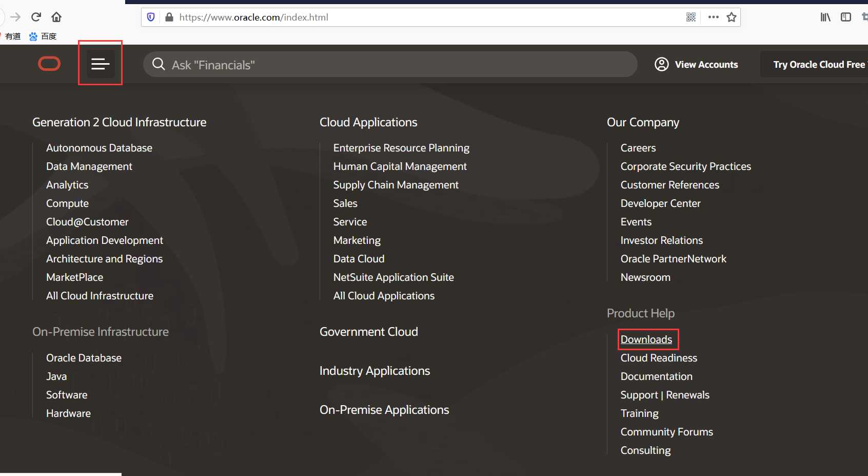Open the browser library icon
This screenshot has width=868, height=476.
click(x=825, y=17)
